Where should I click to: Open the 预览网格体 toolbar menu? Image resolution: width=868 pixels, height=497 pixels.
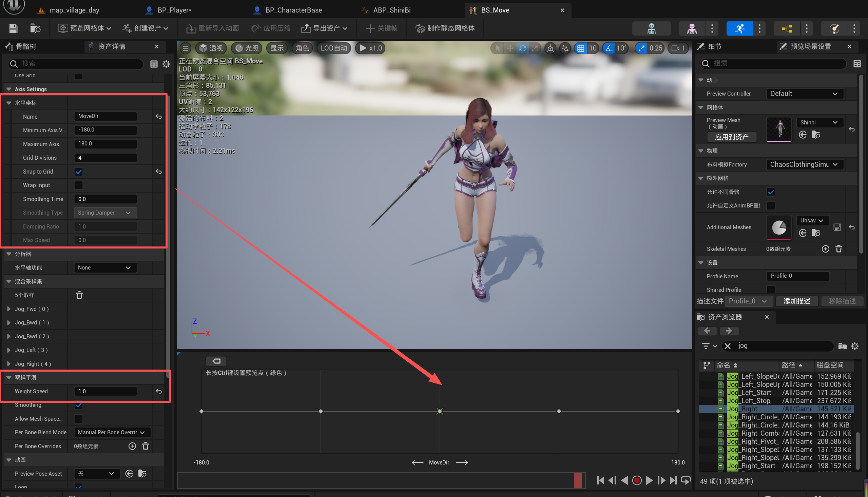[x=84, y=28]
